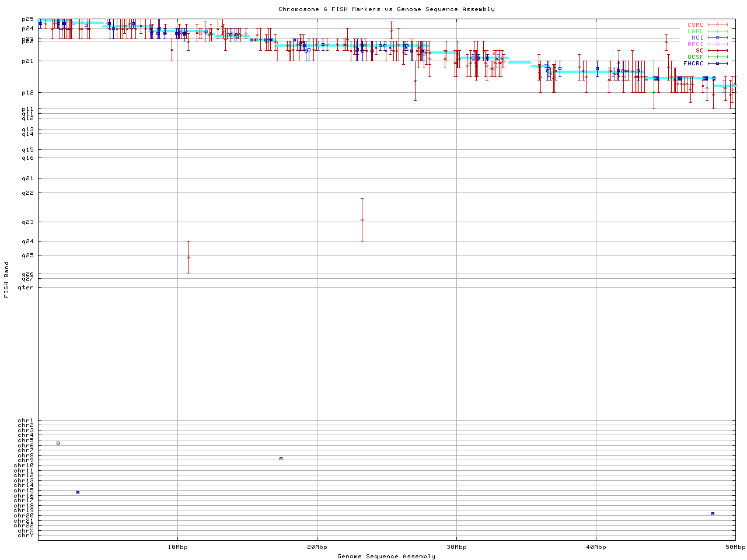Image resolution: width=747 pixels, height=560 pixels.
Task: Click the CSMC red diamond legend marker
Action: click(x=717, y=25)
